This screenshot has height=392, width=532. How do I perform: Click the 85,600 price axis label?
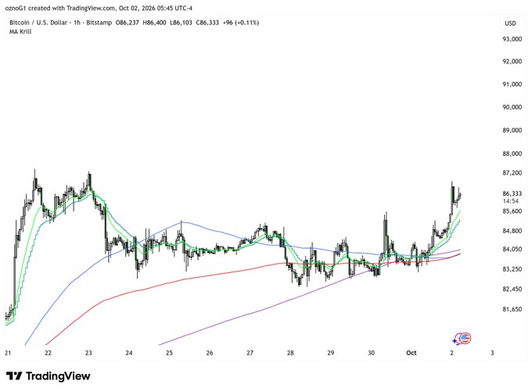pyautogui.click(x=512, y=211)
